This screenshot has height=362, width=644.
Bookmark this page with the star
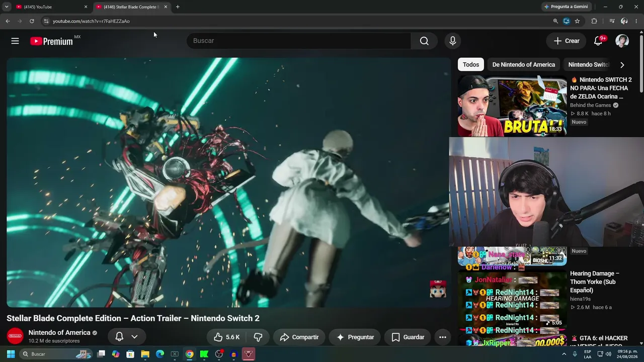click(577, 21)
